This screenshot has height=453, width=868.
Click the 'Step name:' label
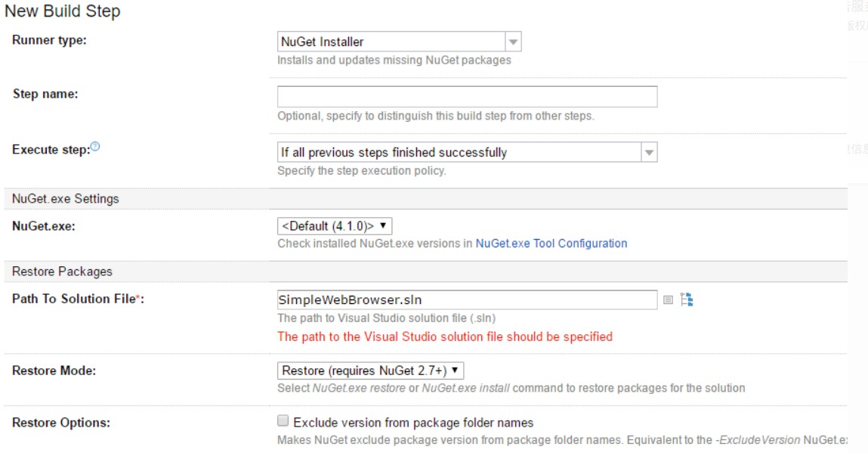pyautogui.click(x=45, y=94)
